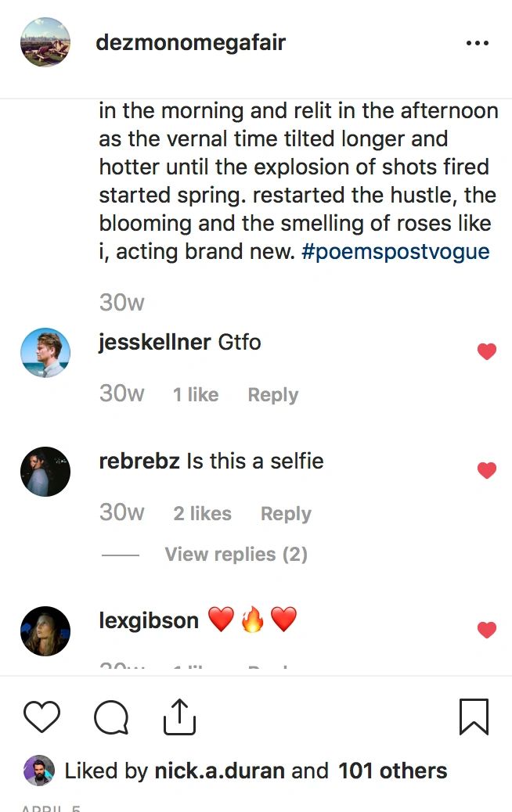Image resolution: width=512 pixels, height=812 pixels.
Task: Toggle like on lexgibson's comment
Action: pyautogui.click(x=487, y=630)
